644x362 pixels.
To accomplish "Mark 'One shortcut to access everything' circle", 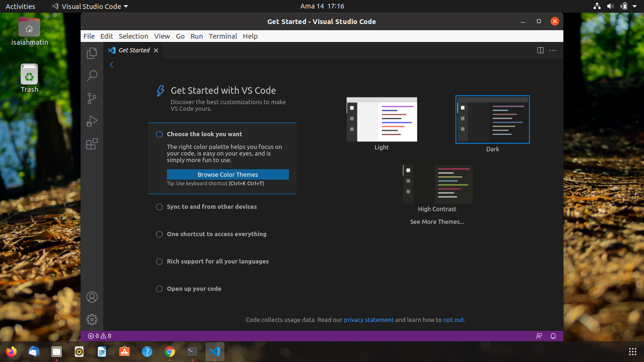I will pyautogui.click(x=159, y=234).
